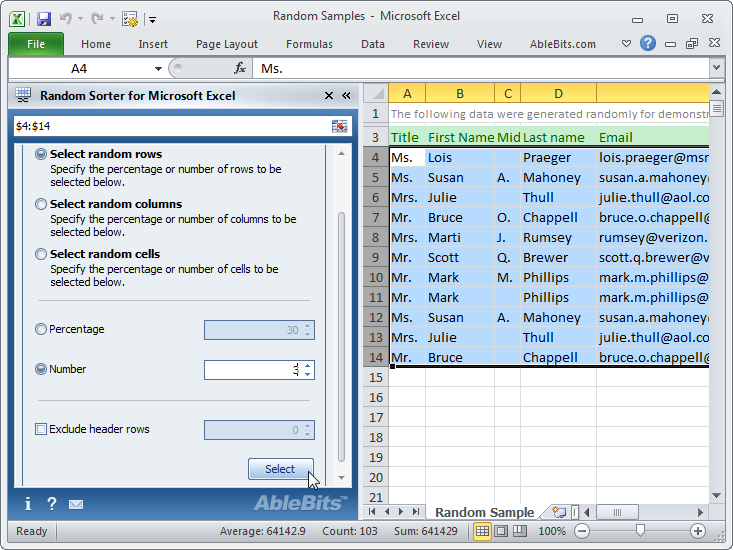Open the Excel application icon menu
733x550 pixels.
[x=17, y=19]
